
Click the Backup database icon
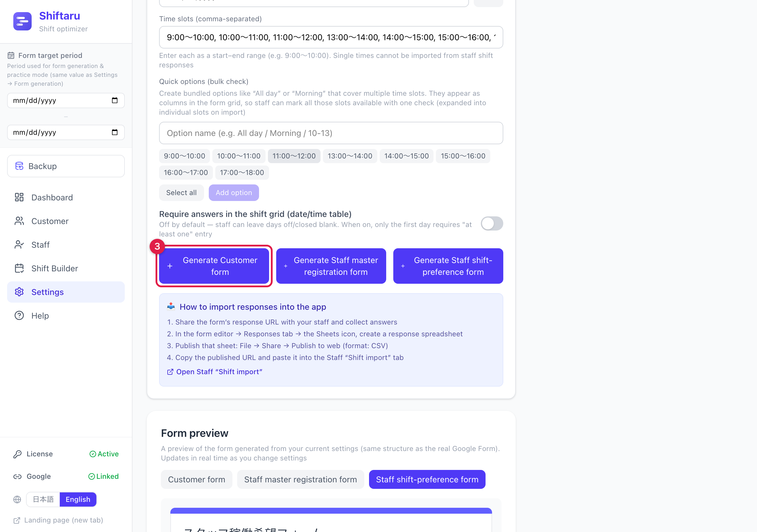pos(20,166)
